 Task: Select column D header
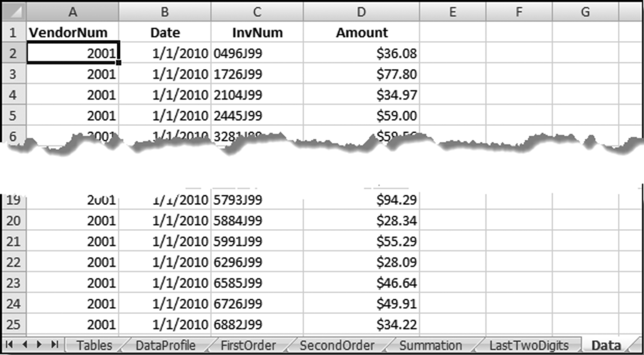pos(361,12)
